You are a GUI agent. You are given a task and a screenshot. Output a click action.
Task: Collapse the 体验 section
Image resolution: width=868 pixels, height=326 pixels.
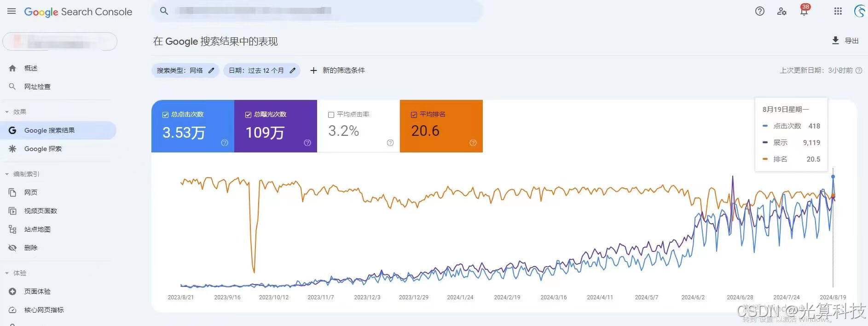pos(7,273)
